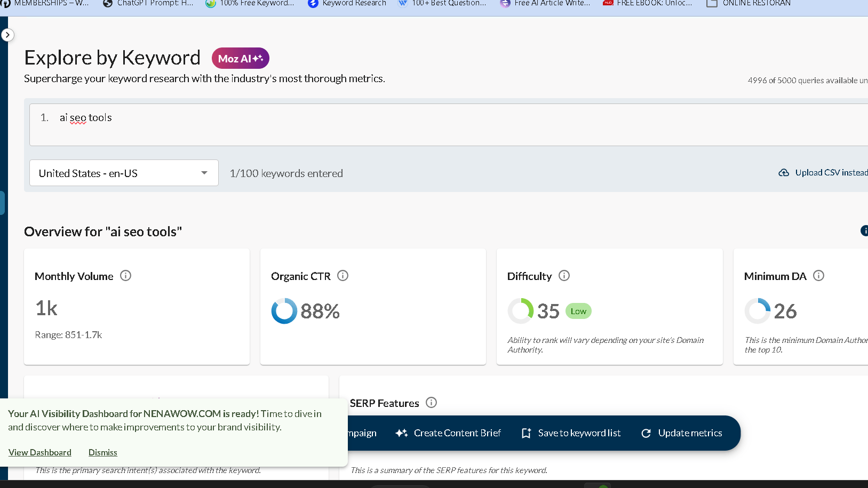Click the bookmark icon beside Save to keyword list
The image size is (868, 488).
click(526, 433)
